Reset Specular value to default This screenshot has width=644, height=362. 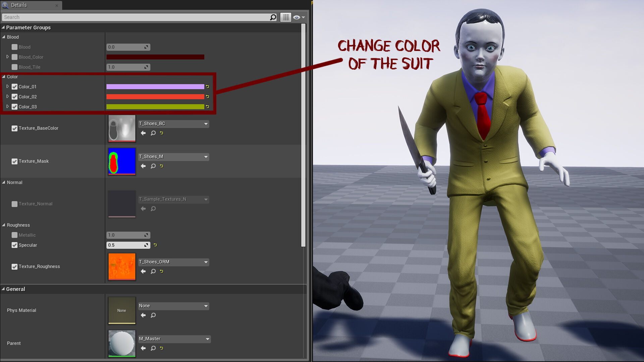click(155, 245)
